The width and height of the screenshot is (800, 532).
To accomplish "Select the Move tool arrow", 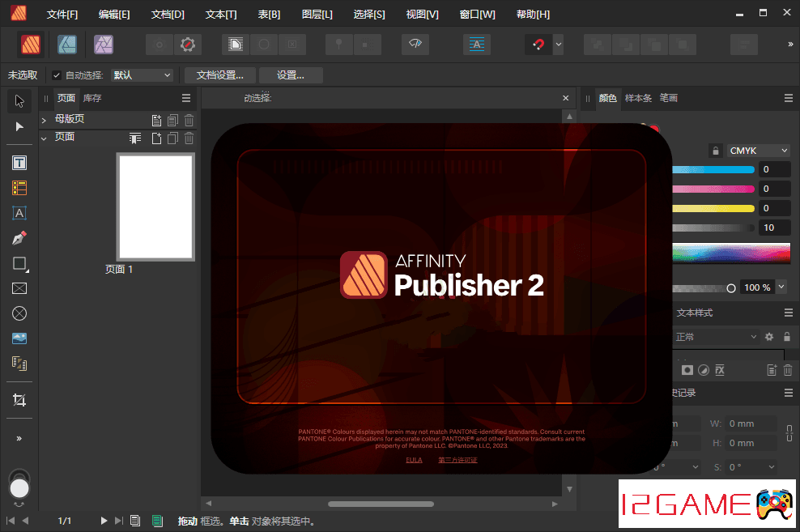I will click(x=19, y=101).
